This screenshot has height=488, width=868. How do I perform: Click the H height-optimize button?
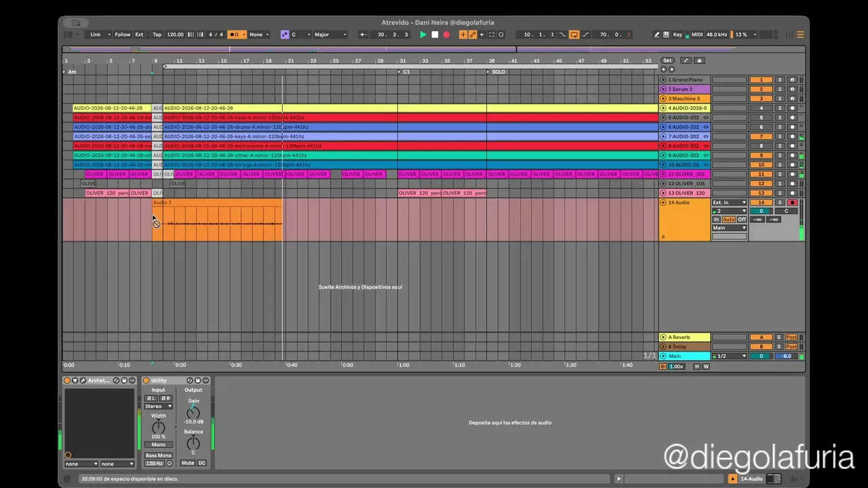[x=696, y=367]
